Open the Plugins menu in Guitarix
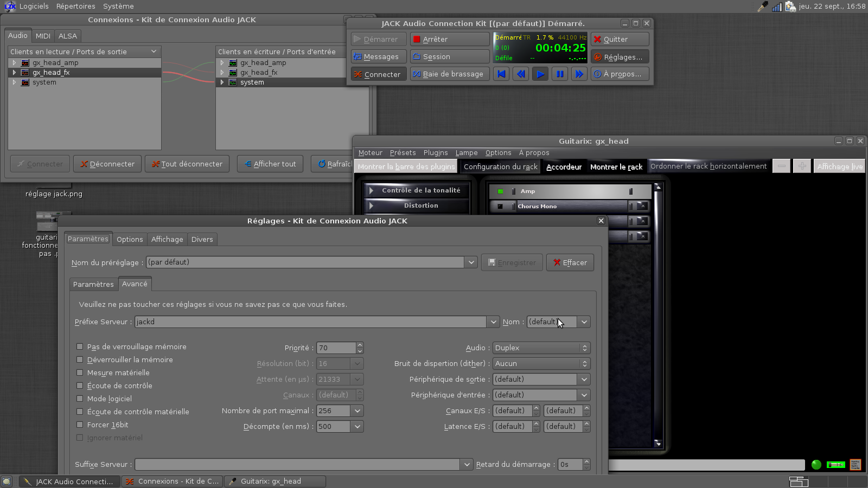The height and width of the screenshot is (488, 868). (435, 153)
